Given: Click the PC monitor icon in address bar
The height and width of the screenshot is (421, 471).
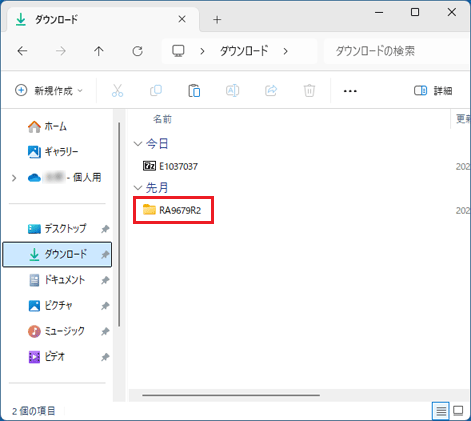Looking at the screenshot, I should coord(178,51).
